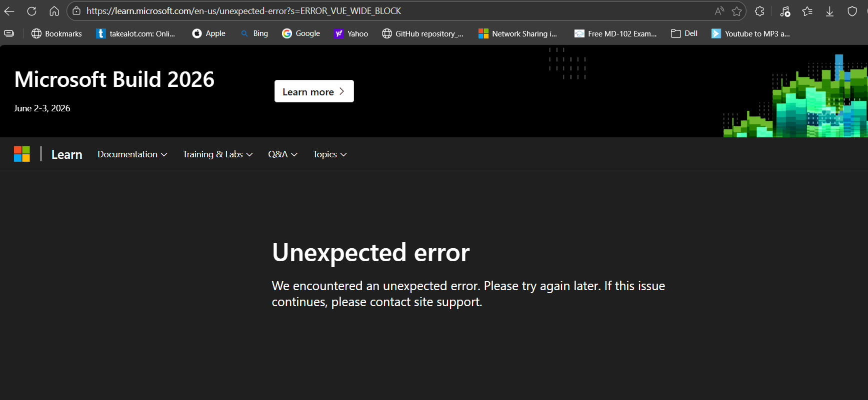
Task: Open the Downloads arrow icon
Action: tap(829, 11)
